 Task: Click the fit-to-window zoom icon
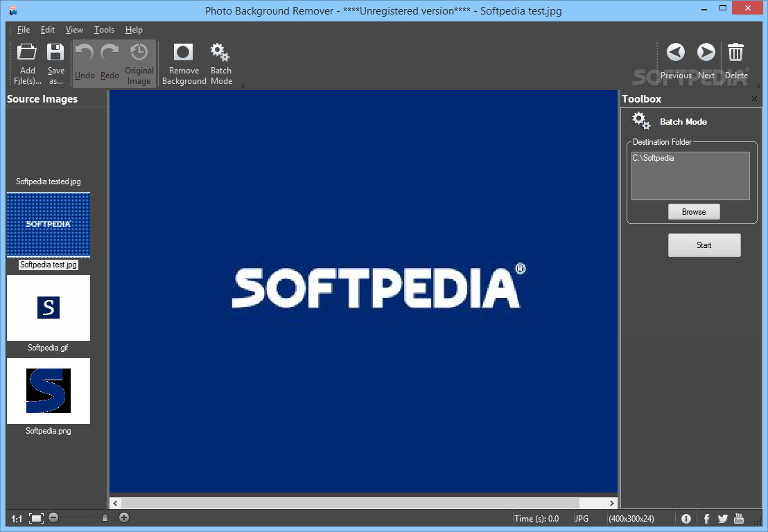tap(36, 518)
